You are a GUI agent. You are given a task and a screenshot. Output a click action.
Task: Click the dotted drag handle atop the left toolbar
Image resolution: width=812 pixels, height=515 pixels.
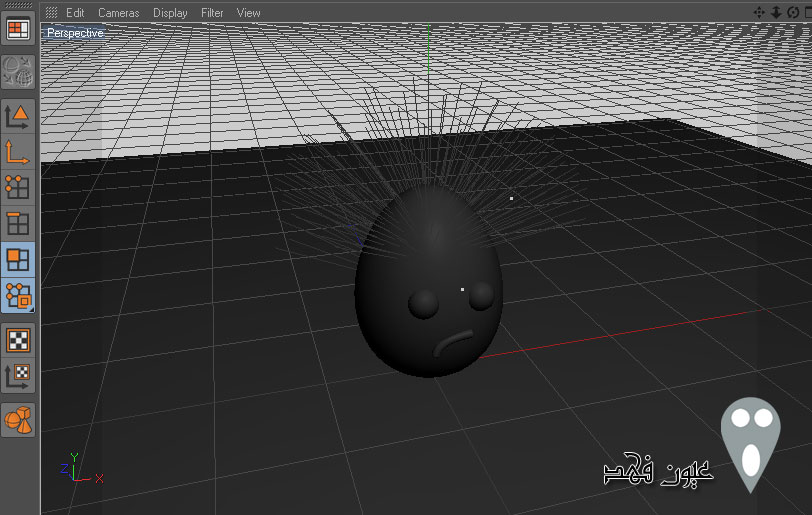pos(18,5)
